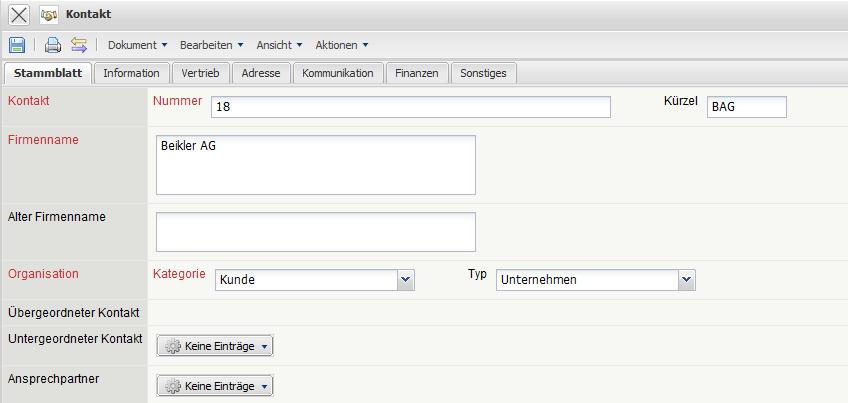Go to the Finanzen tab
This screenshot has width=848, height=403.
(x=416, y=73)
